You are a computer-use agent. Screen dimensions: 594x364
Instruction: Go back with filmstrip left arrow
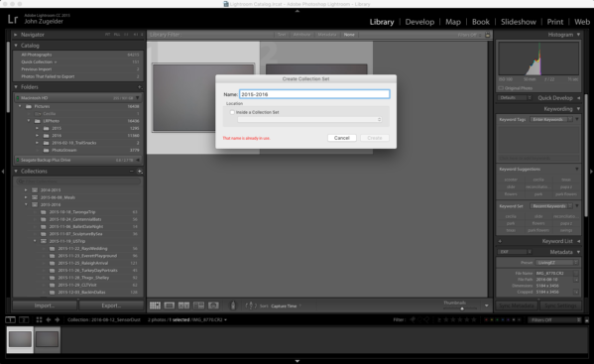click(49, 320)
